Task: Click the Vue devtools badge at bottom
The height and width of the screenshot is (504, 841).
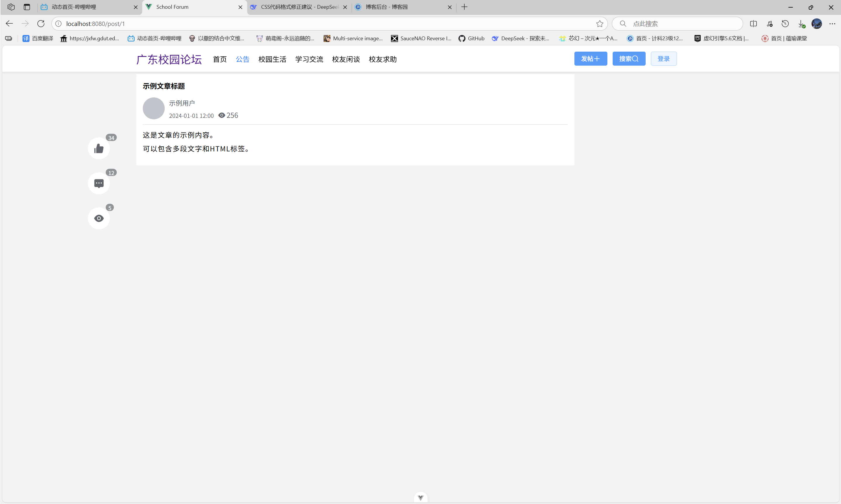Action: (x=420, y=498)
